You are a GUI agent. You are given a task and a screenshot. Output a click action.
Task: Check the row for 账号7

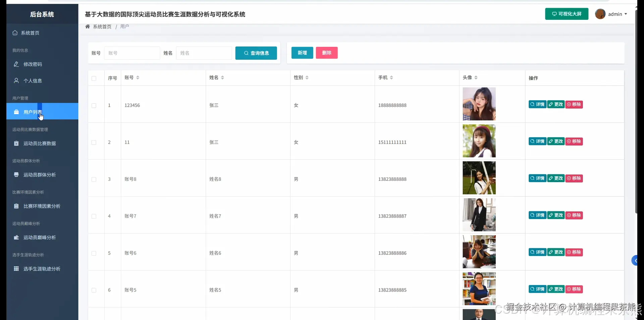[x=94, y=216]
